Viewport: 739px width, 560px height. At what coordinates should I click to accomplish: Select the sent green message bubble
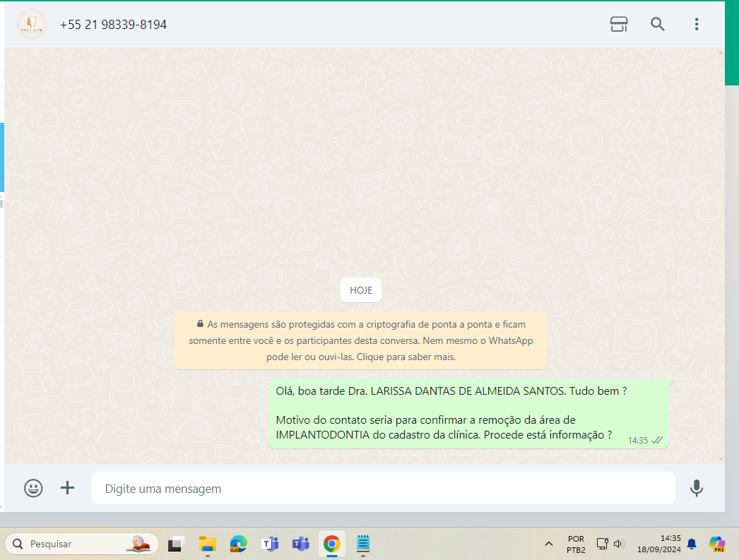point(468,413)
